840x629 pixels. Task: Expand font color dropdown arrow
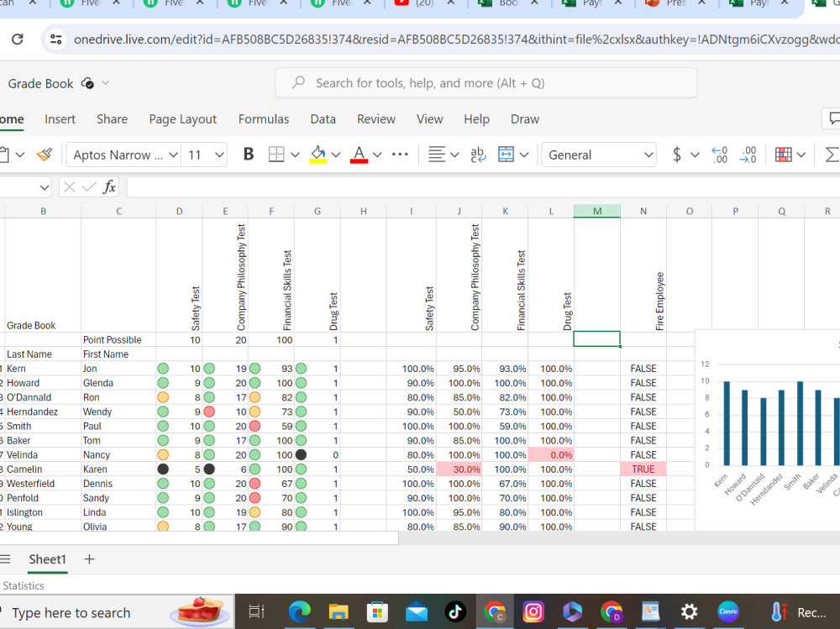click(x=377, y=155)
